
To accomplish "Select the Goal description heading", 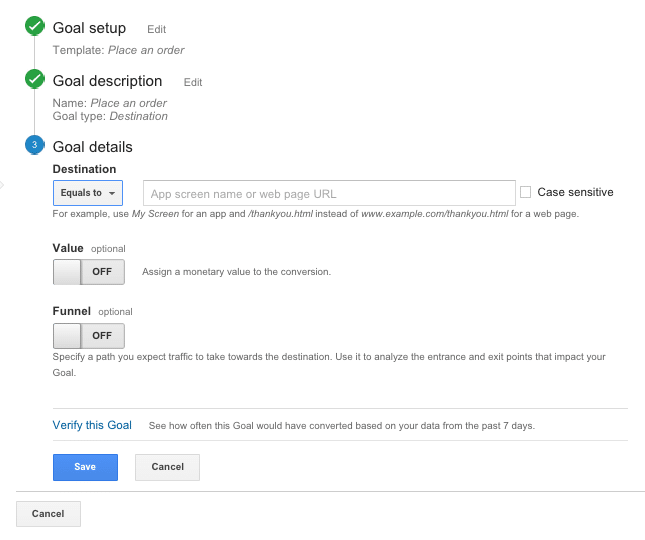I will click(107, 81).
